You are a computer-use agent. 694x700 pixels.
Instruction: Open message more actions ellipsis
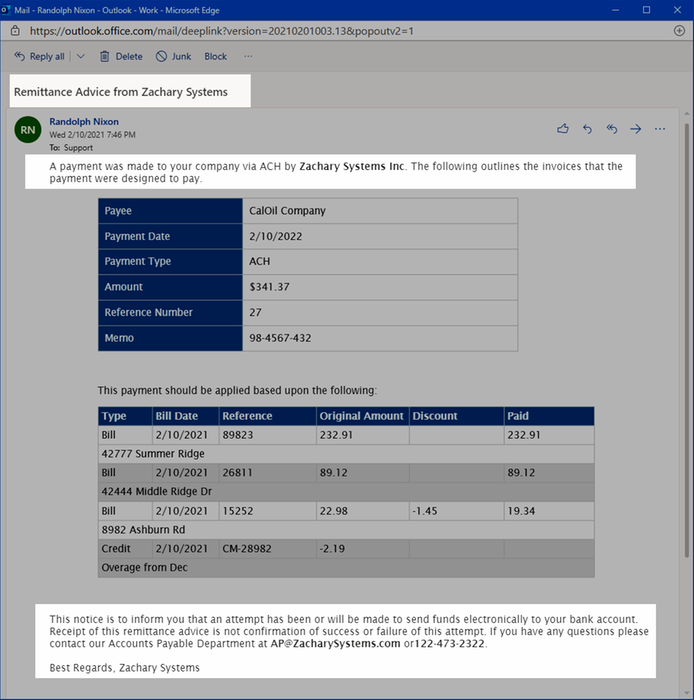pyautogui.click(x=660, y=129)
